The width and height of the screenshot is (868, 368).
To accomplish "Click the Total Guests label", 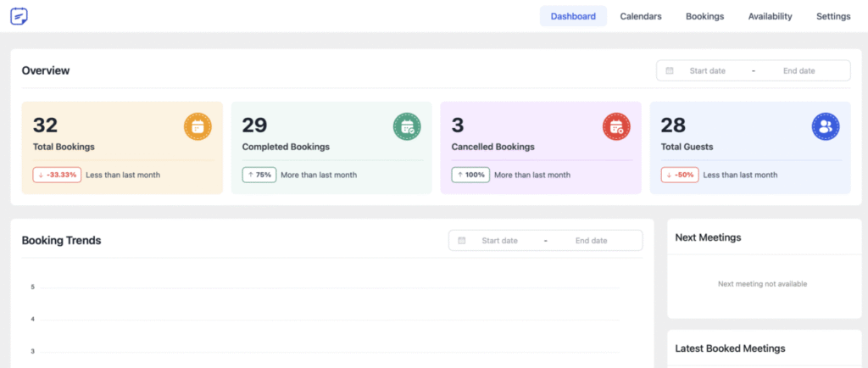I will (687, 148).
